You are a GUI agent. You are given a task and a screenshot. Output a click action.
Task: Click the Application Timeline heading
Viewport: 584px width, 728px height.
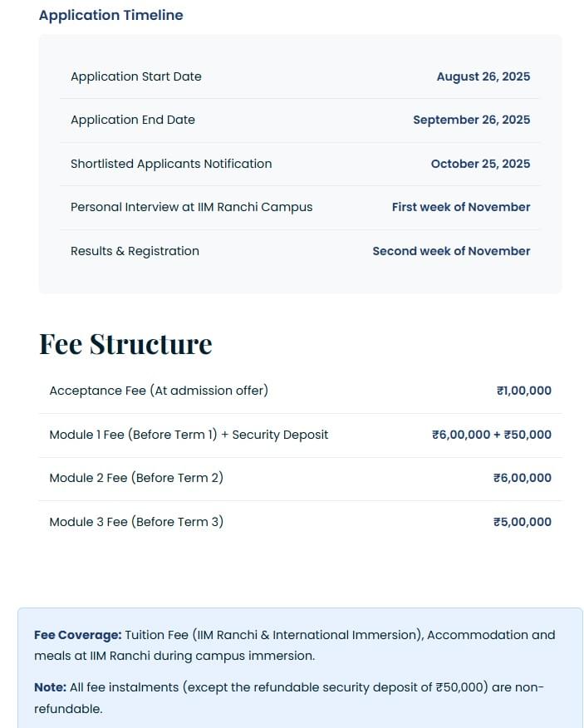[110, 15]
